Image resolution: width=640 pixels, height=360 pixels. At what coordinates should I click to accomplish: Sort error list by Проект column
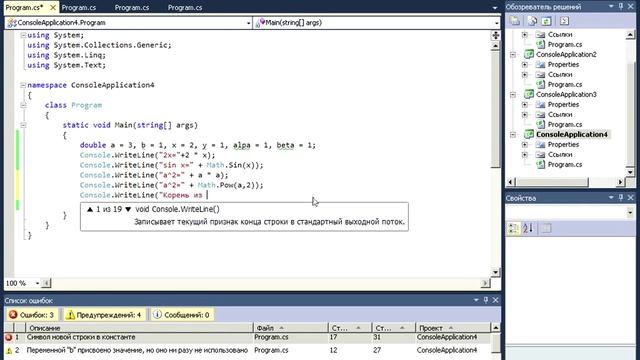click(452, 328)
